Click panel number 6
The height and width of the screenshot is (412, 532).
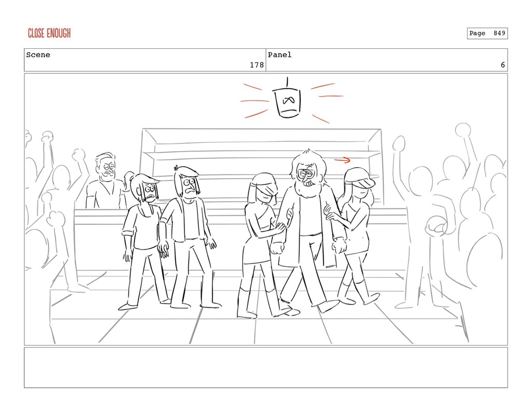(x=503, y=65)
